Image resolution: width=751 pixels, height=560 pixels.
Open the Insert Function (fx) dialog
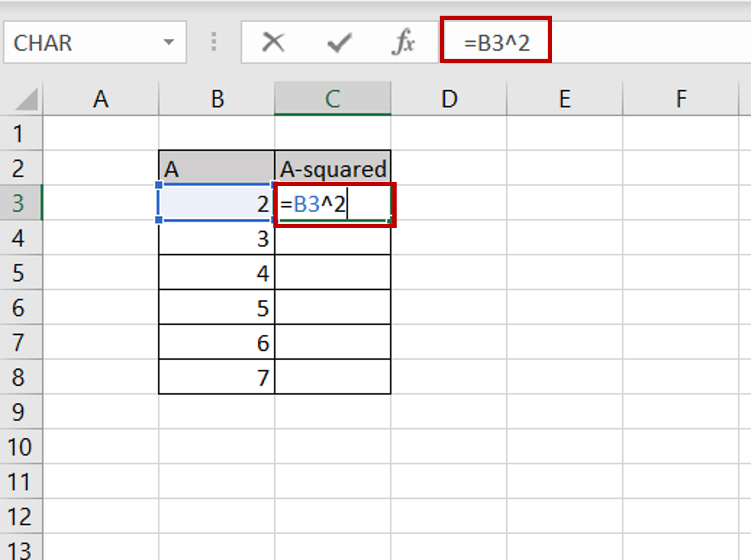click(403, 42)
